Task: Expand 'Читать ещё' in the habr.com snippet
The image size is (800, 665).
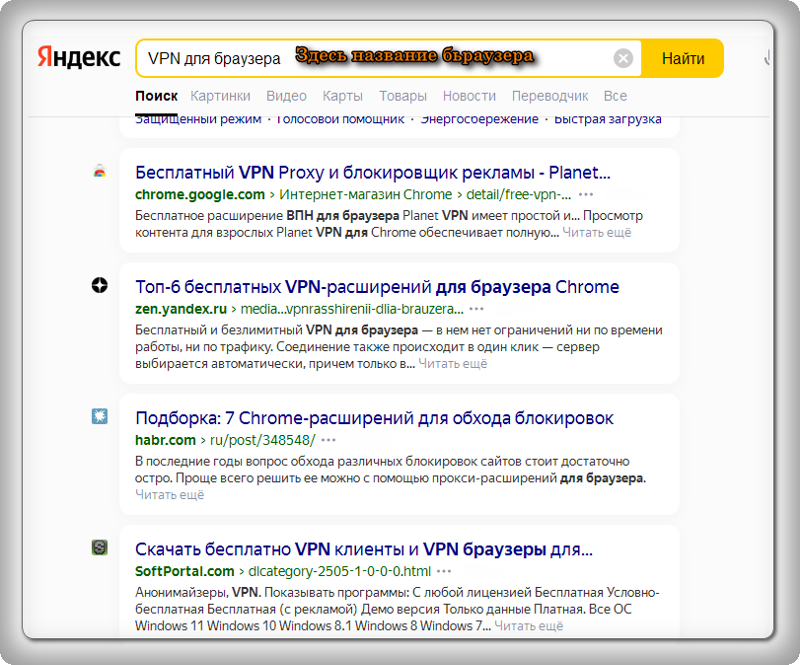Action: 169,495
